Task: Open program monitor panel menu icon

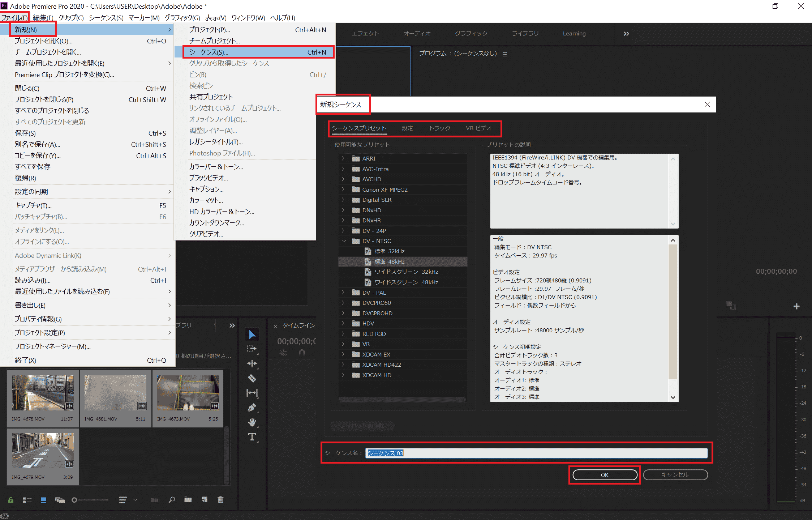Action: click(505, 54)
